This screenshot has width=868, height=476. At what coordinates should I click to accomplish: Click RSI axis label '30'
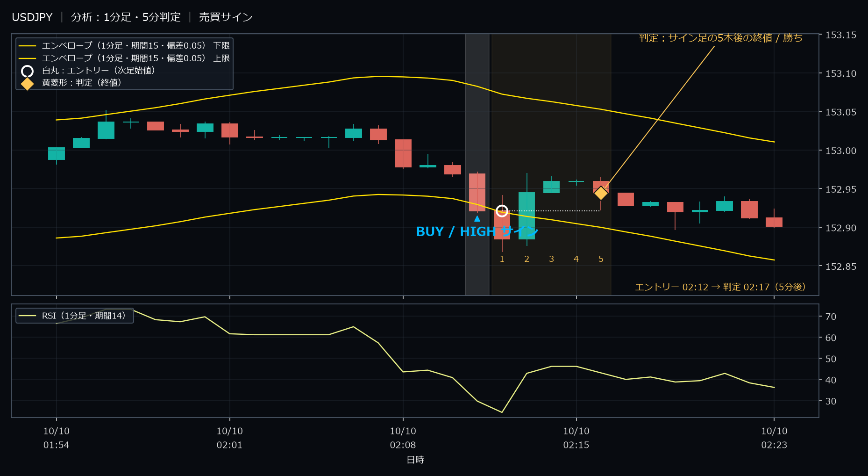tap(831, 401)
